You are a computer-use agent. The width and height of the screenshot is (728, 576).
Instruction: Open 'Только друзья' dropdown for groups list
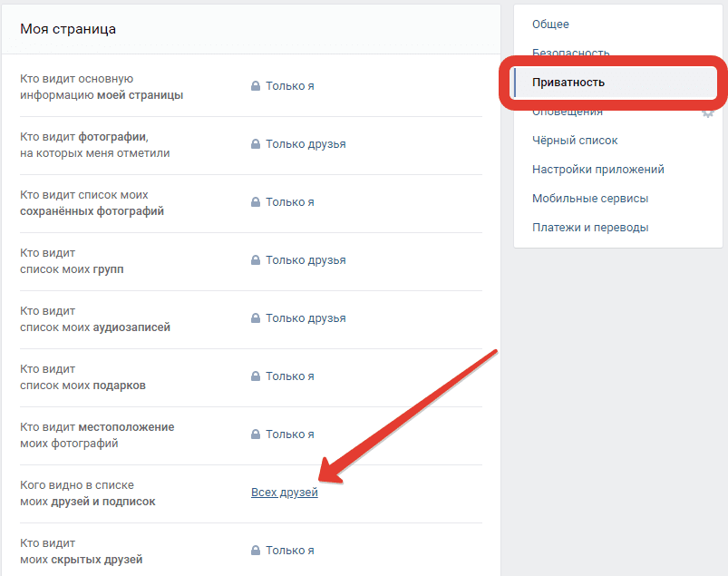point(305,260)
